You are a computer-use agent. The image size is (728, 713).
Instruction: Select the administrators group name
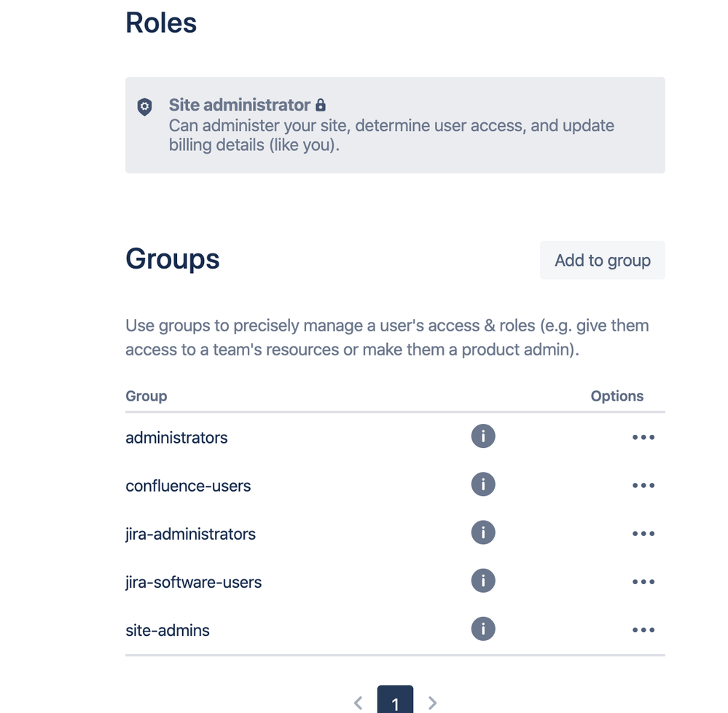176,438
